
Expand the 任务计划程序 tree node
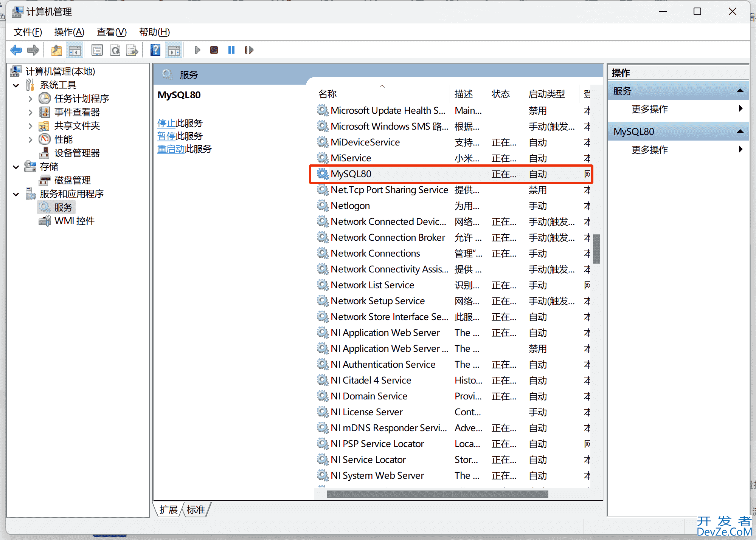30,99
